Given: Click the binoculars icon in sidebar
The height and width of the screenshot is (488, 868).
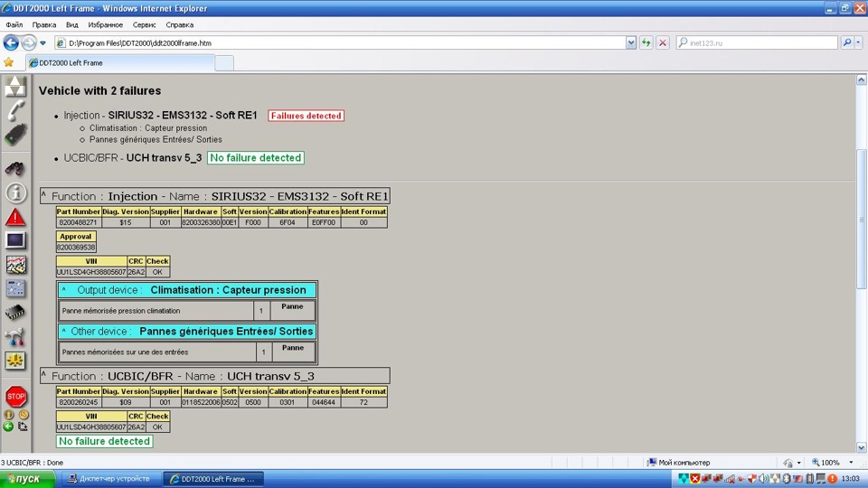Looking at the screenshot, I should 15,168.
